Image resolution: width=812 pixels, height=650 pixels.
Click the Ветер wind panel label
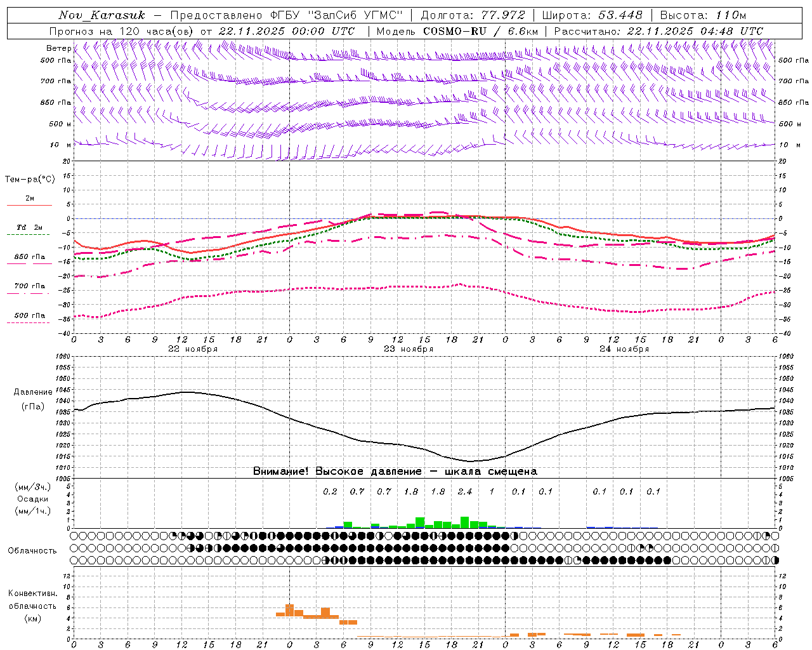(x=59, y=48)
